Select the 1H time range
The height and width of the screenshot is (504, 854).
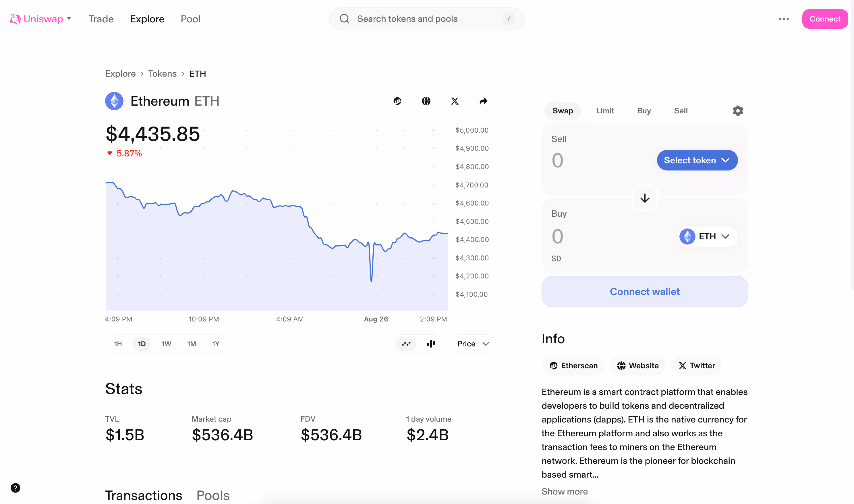coord(118,344)
